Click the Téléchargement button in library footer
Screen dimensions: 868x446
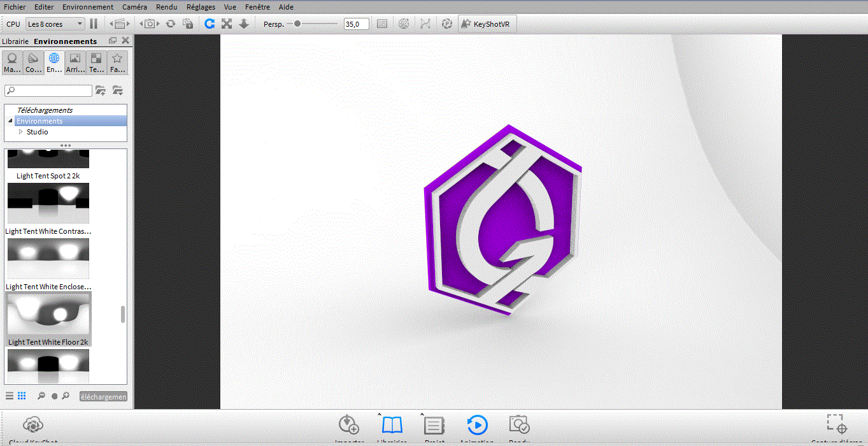(103, 396)
